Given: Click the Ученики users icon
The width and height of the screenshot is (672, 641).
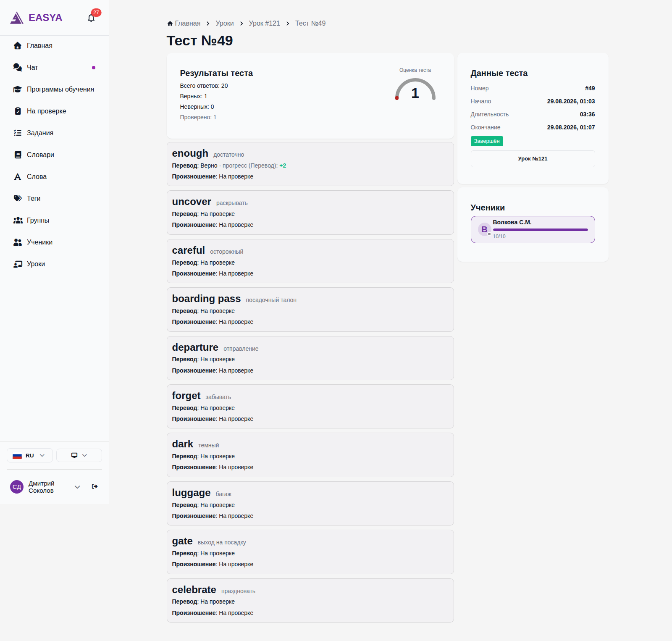Looking at the screenshot, I should click(x=18, y=242).
